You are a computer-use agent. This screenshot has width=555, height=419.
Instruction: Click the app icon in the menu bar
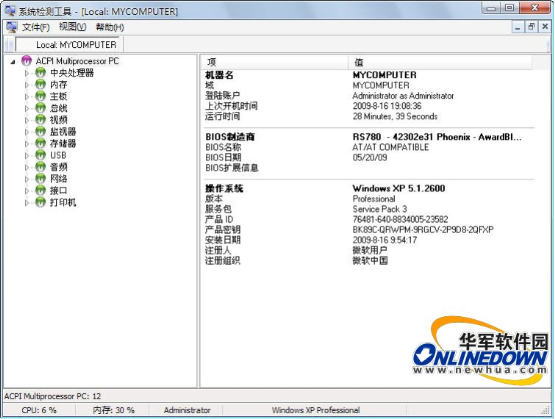click(11, 27)
